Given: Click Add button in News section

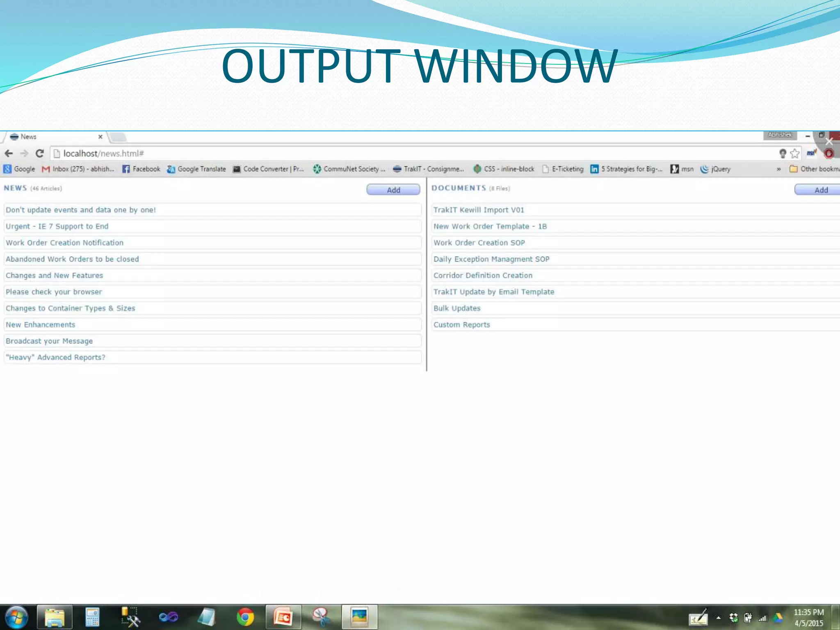Looking at the screenshot, I should (393, 190).
